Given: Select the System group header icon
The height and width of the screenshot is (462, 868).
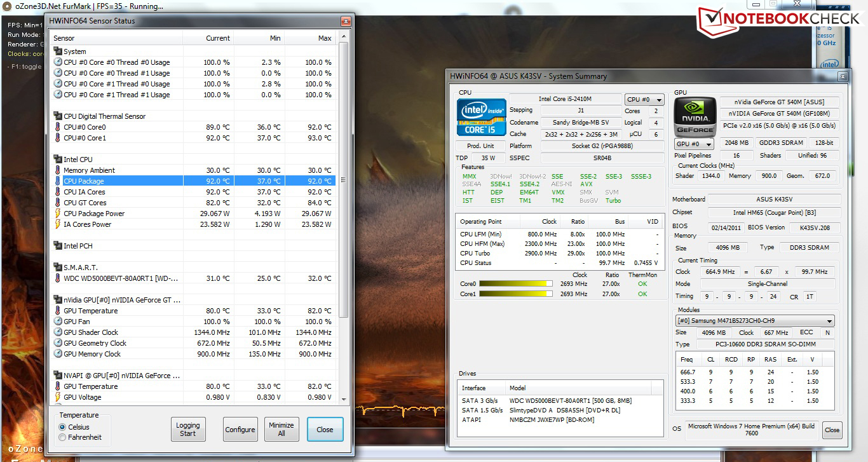Looking at the screenshot, I should pyautogui.click(x=58, y=51).
